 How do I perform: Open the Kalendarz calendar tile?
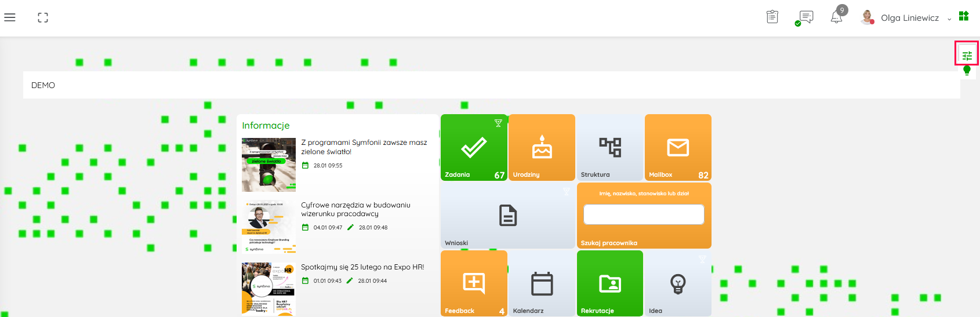542,283
